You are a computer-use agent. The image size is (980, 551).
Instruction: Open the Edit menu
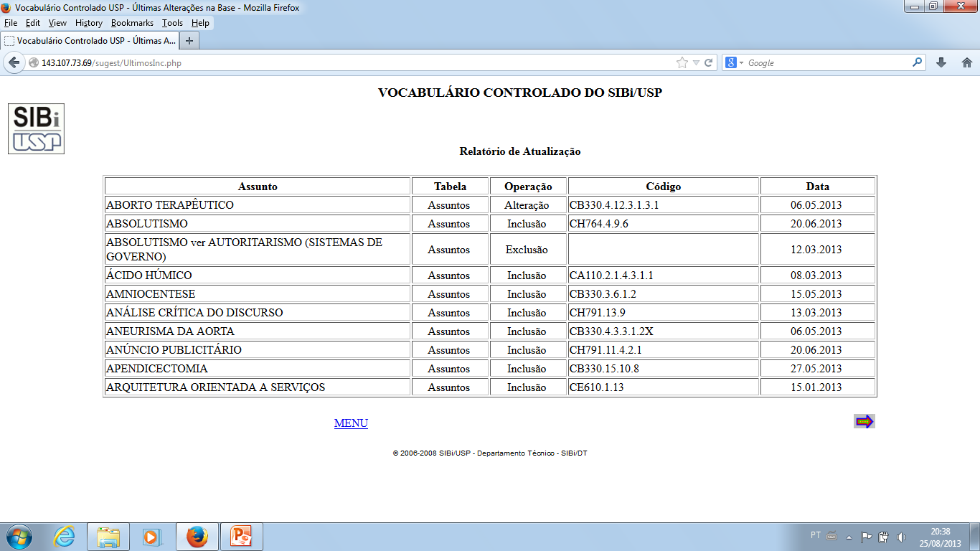pyautogui.click(x=33, y=23)
